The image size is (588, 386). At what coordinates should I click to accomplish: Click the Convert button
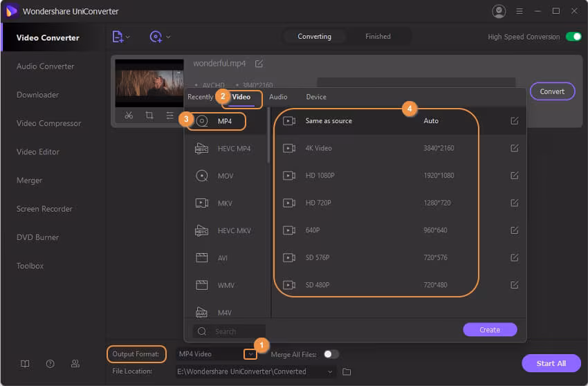552,91
